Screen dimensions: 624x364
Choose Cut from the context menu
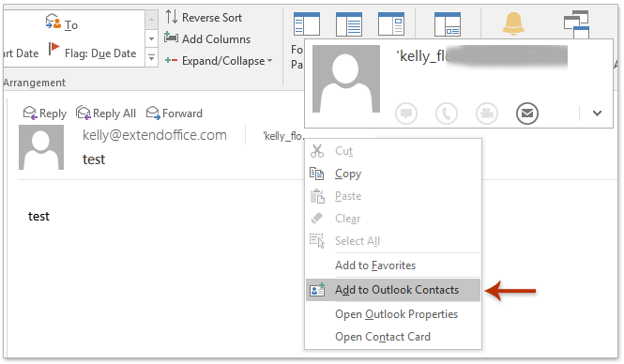393,151
